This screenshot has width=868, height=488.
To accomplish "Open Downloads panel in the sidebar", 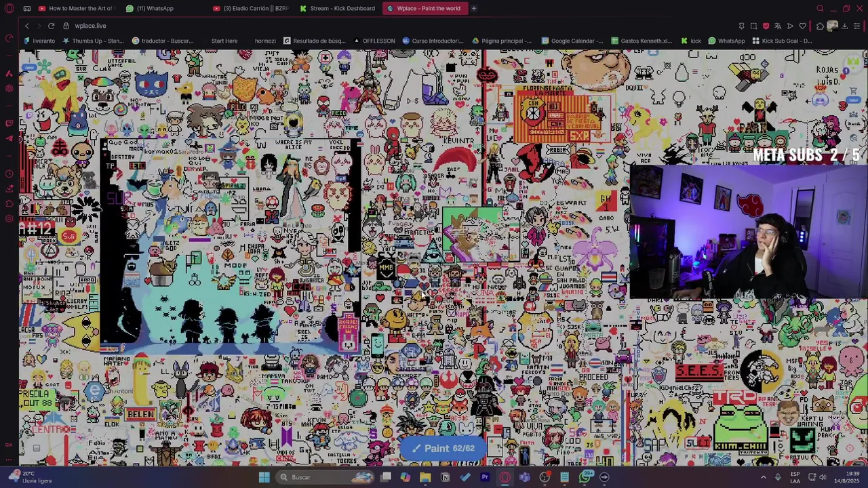I will 9,188.
